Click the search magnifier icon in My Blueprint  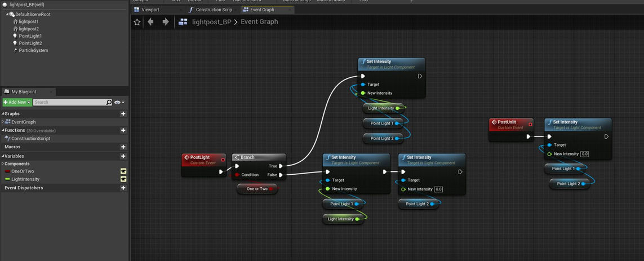click(x=109, y=103)
